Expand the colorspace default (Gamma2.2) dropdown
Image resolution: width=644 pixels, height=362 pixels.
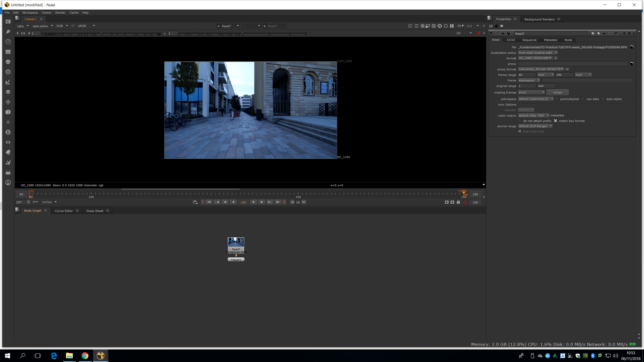[536, 99]
